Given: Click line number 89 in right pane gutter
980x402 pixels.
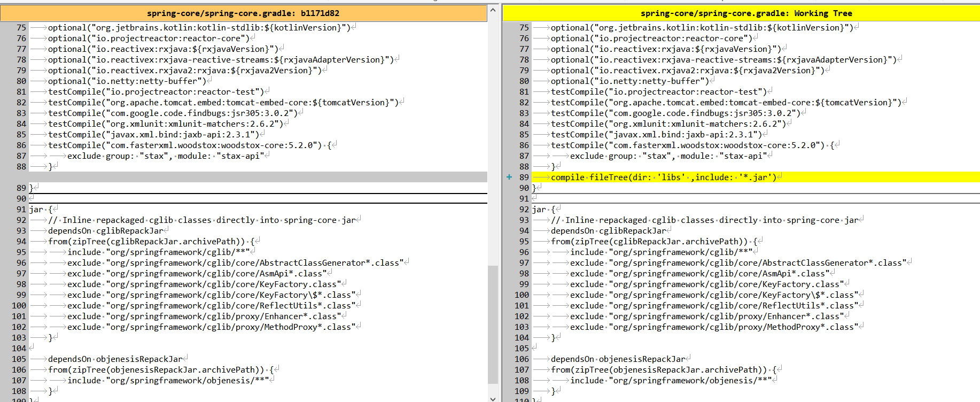Looking at the screenshot, I should (524, 177).
